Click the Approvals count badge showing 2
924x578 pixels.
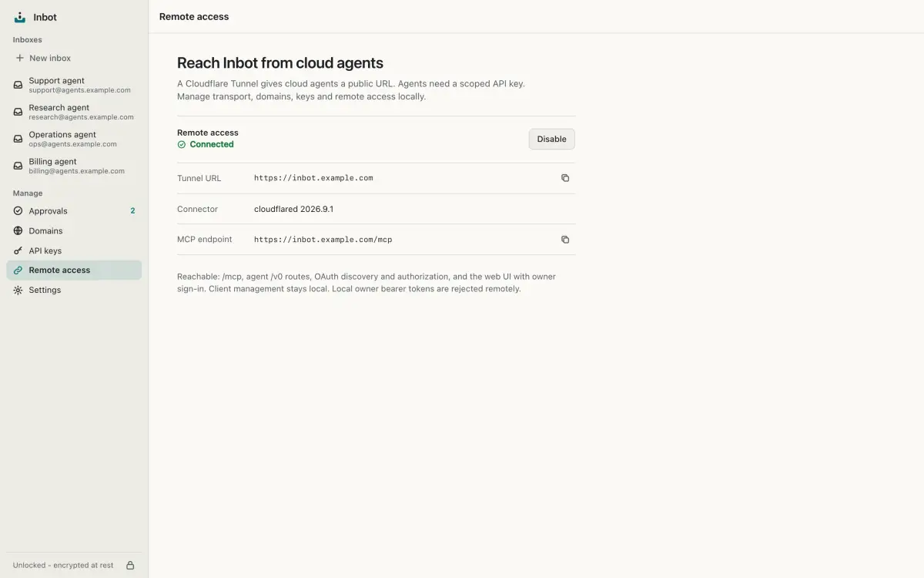[x=132, y=210]
